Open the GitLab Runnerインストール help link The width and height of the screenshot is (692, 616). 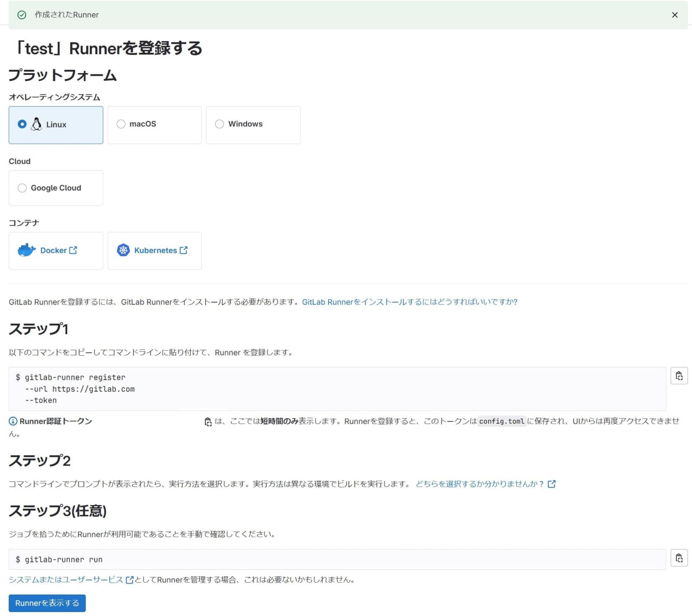(410, 302)
